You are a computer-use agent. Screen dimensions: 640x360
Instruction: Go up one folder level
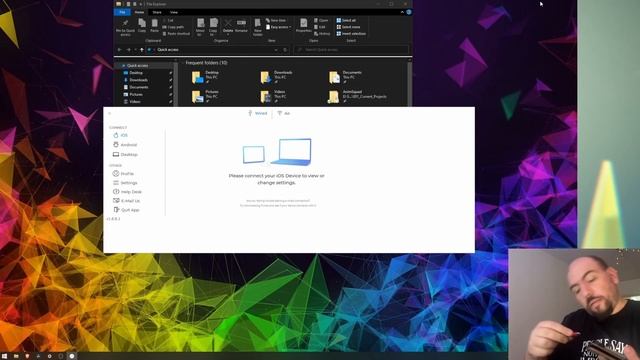(x=142, y=50)
